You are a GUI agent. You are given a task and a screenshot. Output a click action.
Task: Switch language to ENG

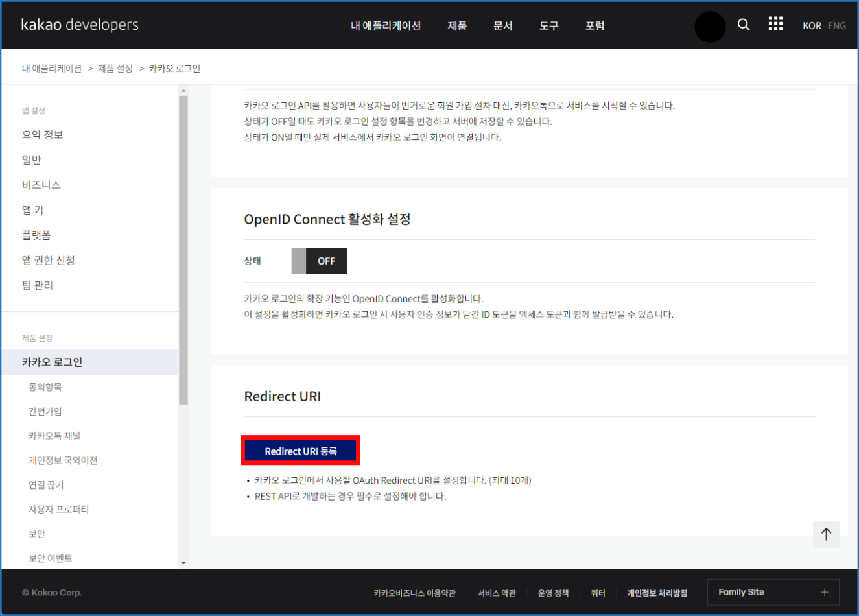[x=836, y=26]
